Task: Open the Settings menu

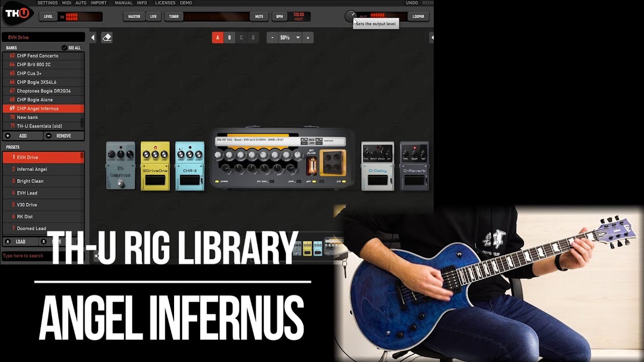Action: click(47, 3)
